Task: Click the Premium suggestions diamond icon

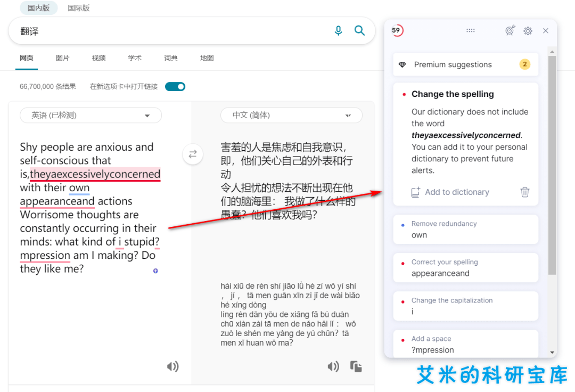Action: coord(402,64)
